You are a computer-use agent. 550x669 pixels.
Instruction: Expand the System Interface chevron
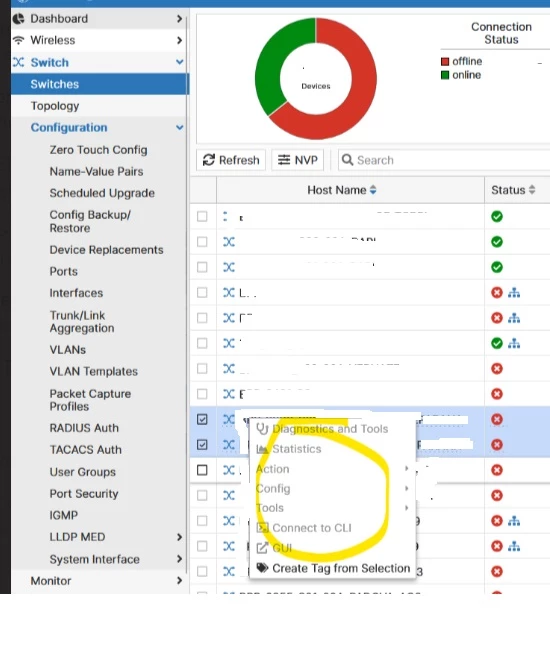[x=179, y=559]
